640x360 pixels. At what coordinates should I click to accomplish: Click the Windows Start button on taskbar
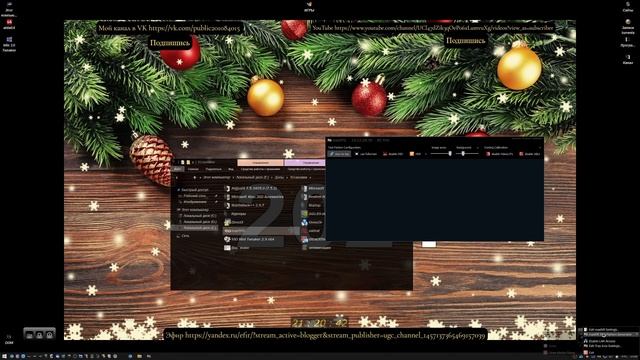coord(4,356)
